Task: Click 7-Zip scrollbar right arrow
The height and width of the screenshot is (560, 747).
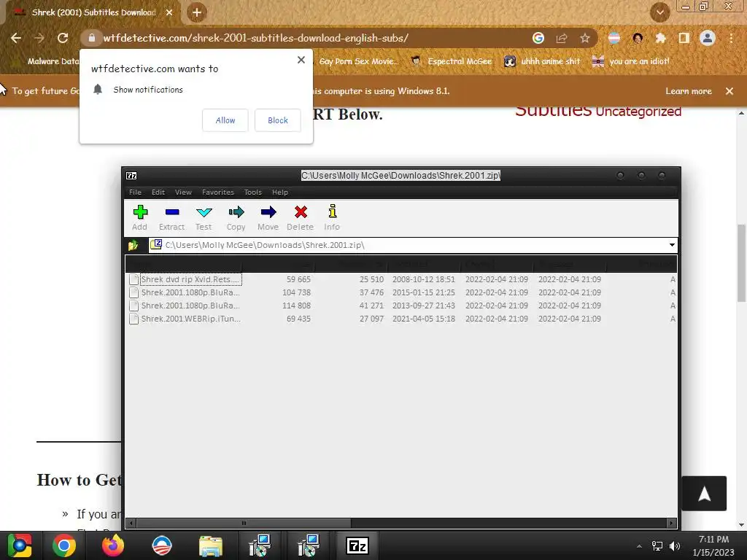Action: tap(672, 524)
